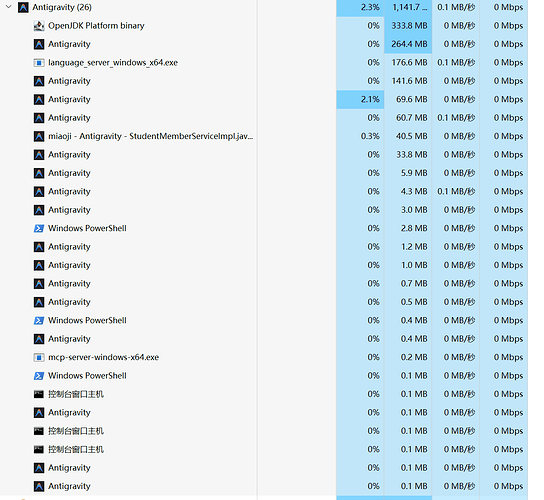Click the mcp-server-windows-x64.exe icon

(x=39, y=357)
